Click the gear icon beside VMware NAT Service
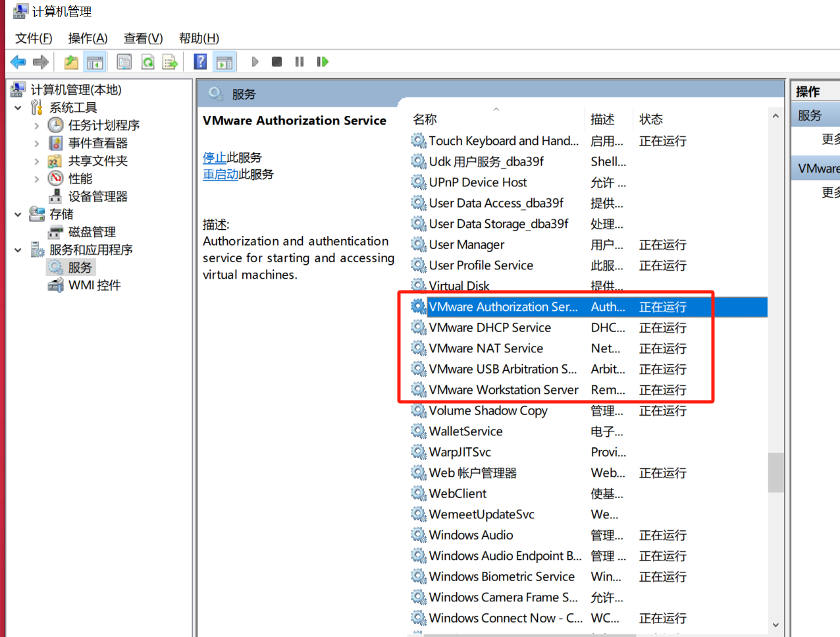Image resolution: width=840 pixels, height=637 pixels. click(419, 348)
